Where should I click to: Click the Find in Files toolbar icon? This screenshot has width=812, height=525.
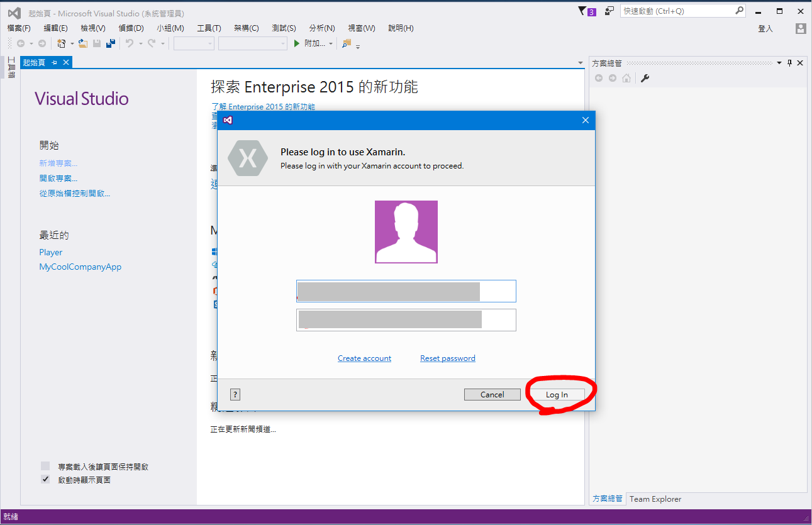click(347, 43)
